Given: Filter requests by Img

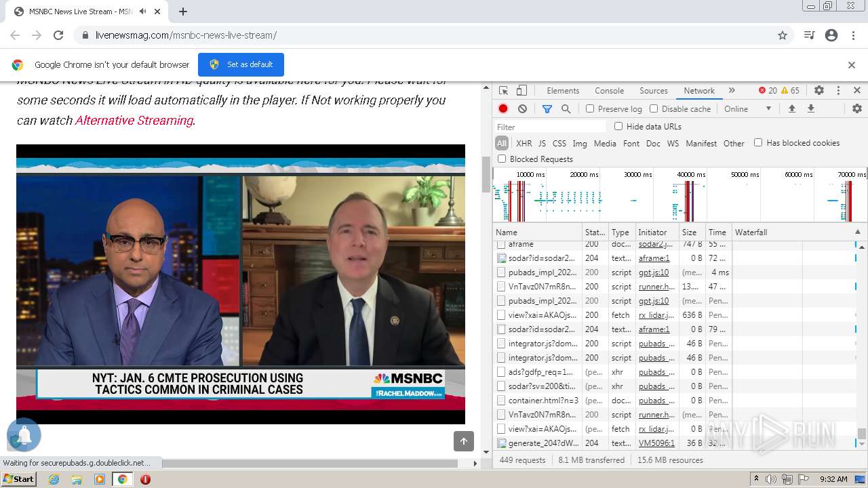Looking at the screenshot, I should point(580,143).
